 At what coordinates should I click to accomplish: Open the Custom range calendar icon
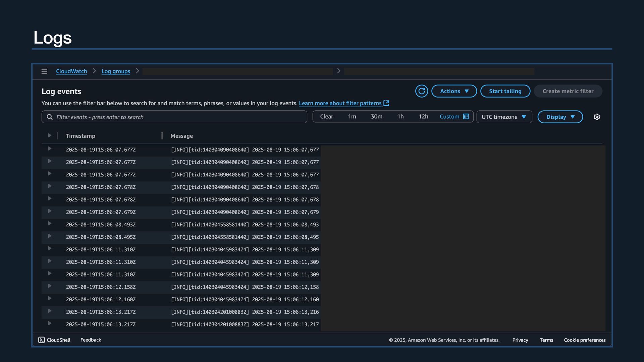(x=466, y=116)
